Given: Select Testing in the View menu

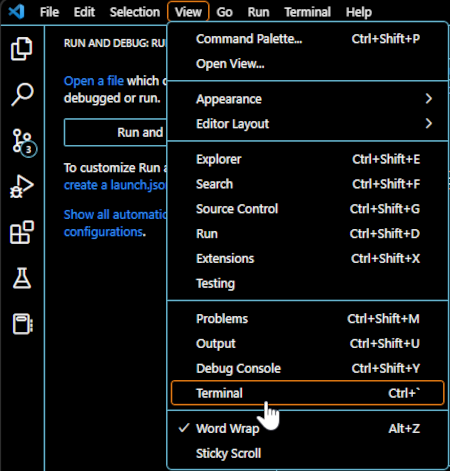Looking at the screenshot, I should click(x=307, y=284).
